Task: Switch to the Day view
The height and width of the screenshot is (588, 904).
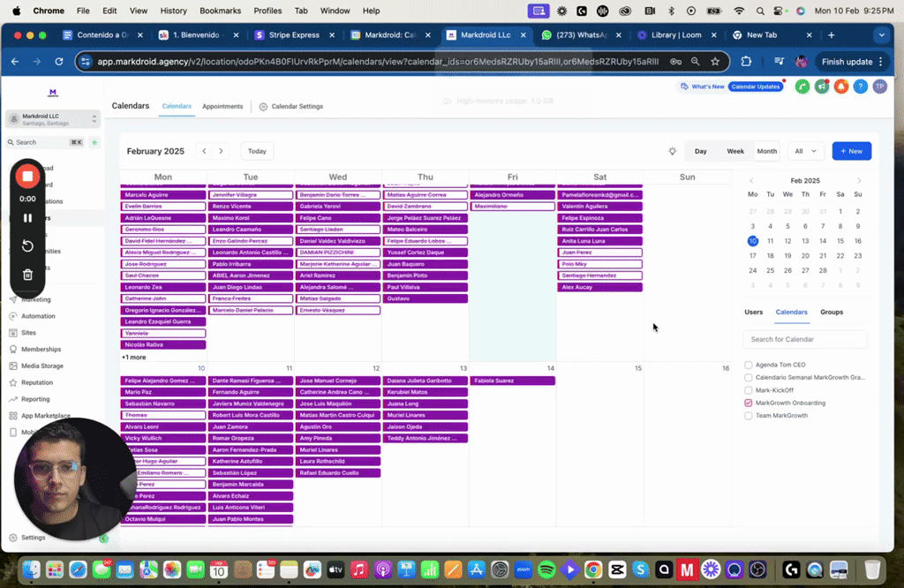Action: (x=700, y=151)
